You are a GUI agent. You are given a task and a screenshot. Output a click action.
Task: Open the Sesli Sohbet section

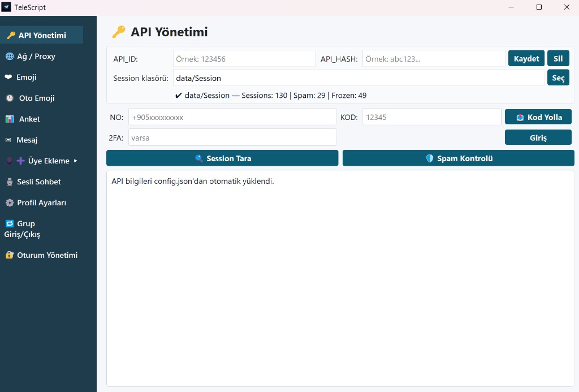pos(38,182)
